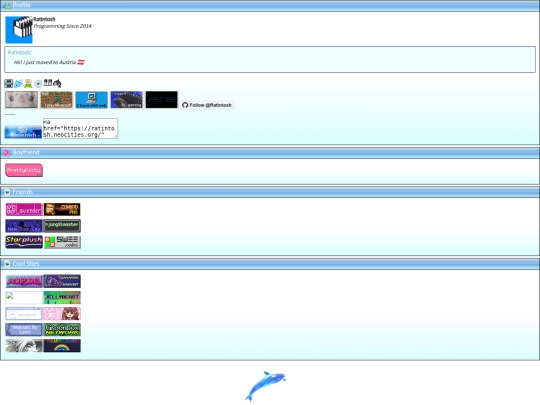Click the 'Ratintosh' username heading
This screenshot has height=405, width=540.
click(44, 19)
